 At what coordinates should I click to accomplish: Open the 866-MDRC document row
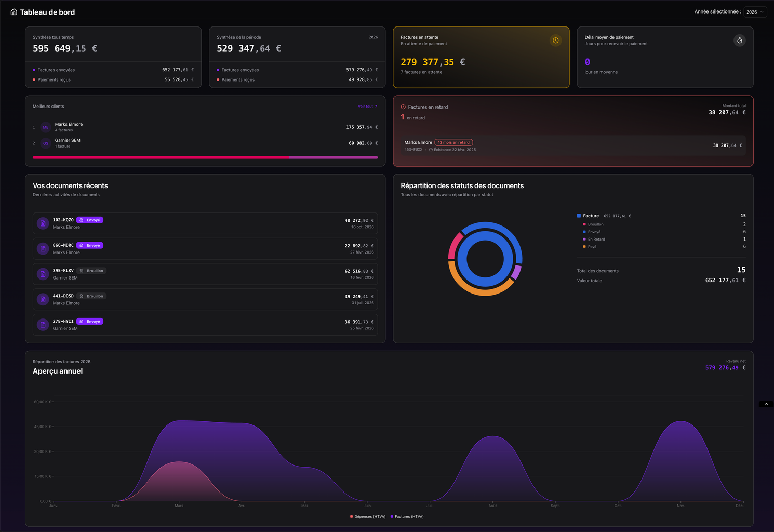pos(205,249)
